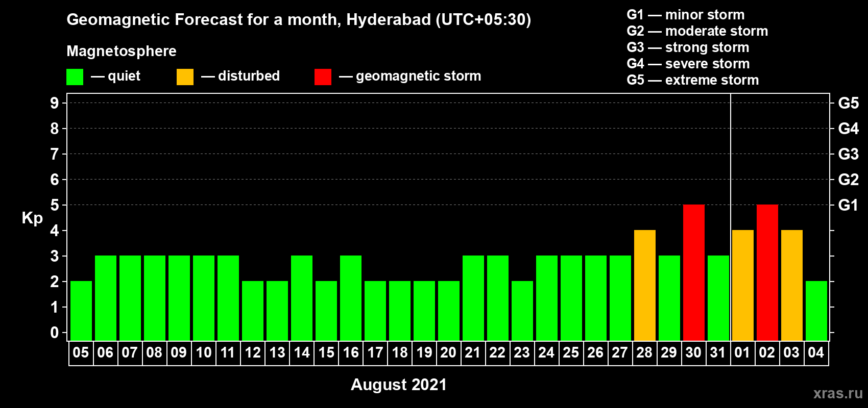
Task: Click the G3 right-axis label
Action: tap(849, 154)
